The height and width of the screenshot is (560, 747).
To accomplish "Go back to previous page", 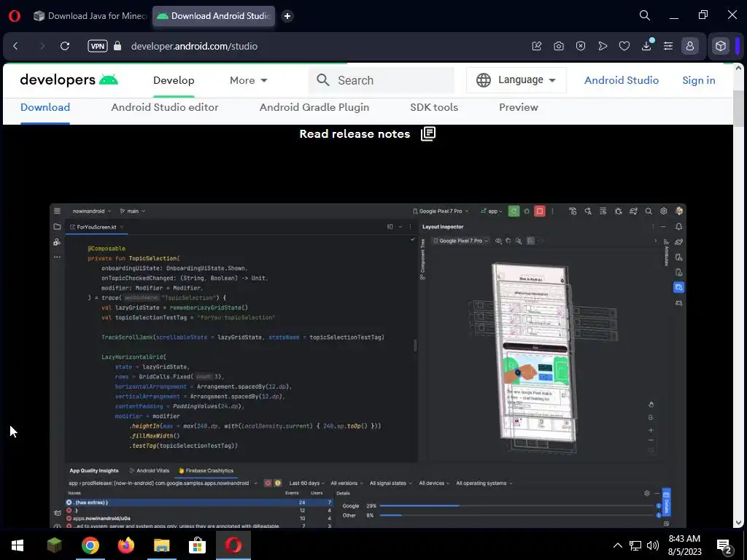I will pyautogui.click(x=16, y=46).
